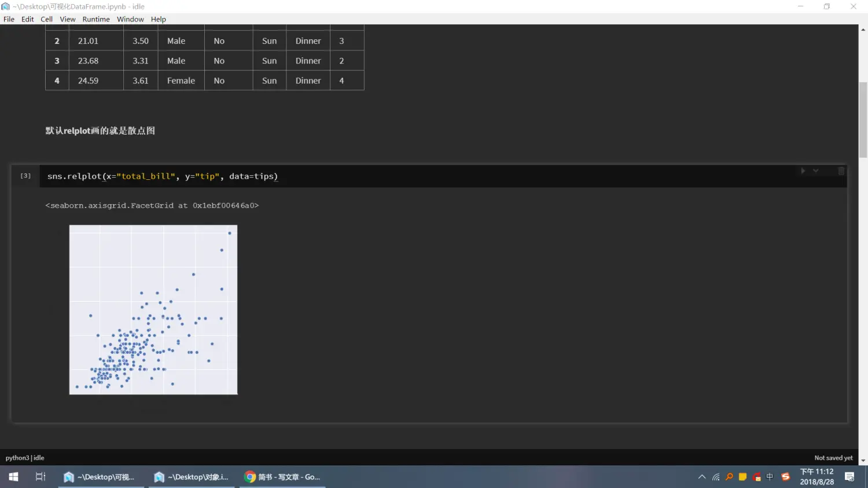The width and height of the screenshot is (868, 488).
Task: Open the orange magnifier tray icon
Action: [x=729, y=477]
